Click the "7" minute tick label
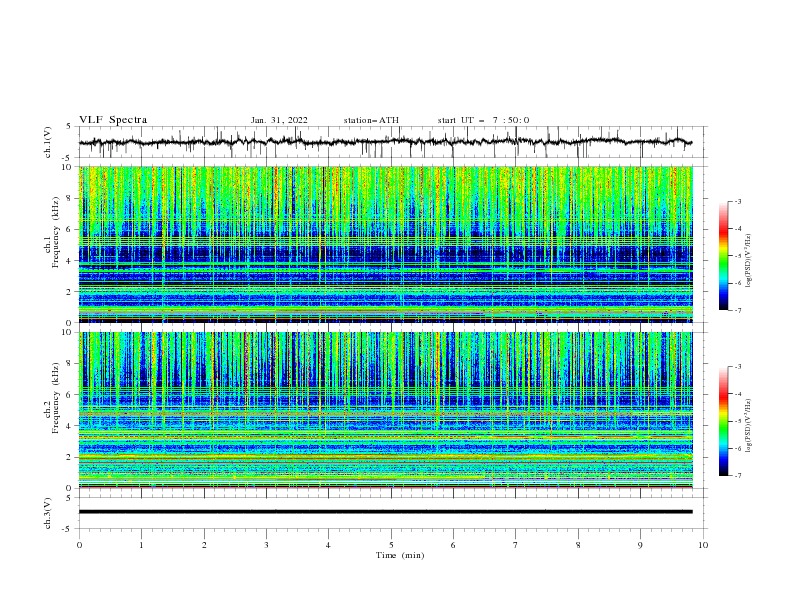 516,545
